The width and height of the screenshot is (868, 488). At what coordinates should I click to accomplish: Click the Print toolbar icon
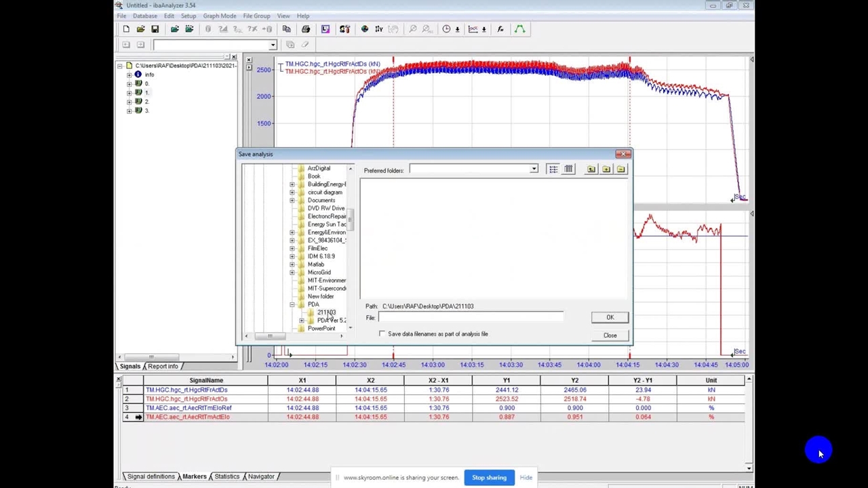[x=306, y=29]
